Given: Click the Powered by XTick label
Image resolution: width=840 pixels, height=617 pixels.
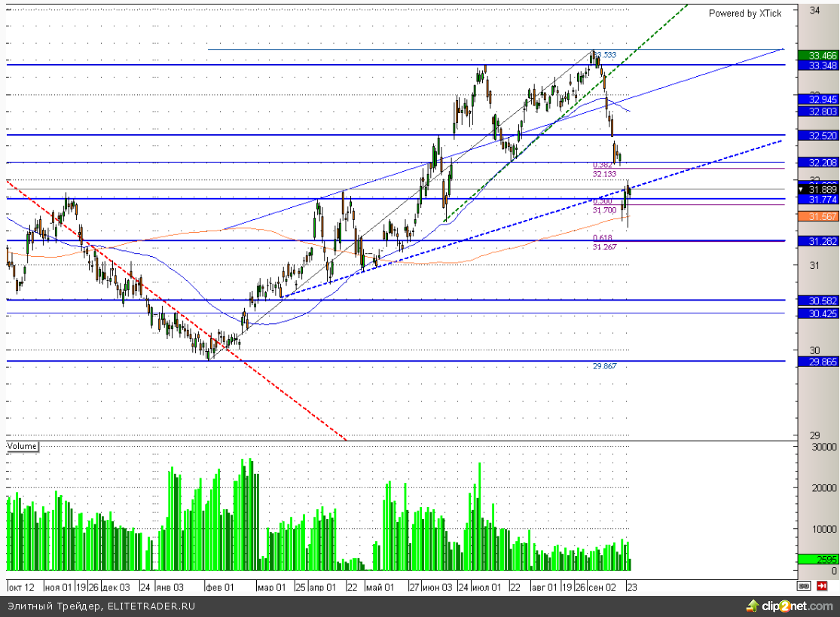Looking at the screenshot, I should (x=744, y=14).
